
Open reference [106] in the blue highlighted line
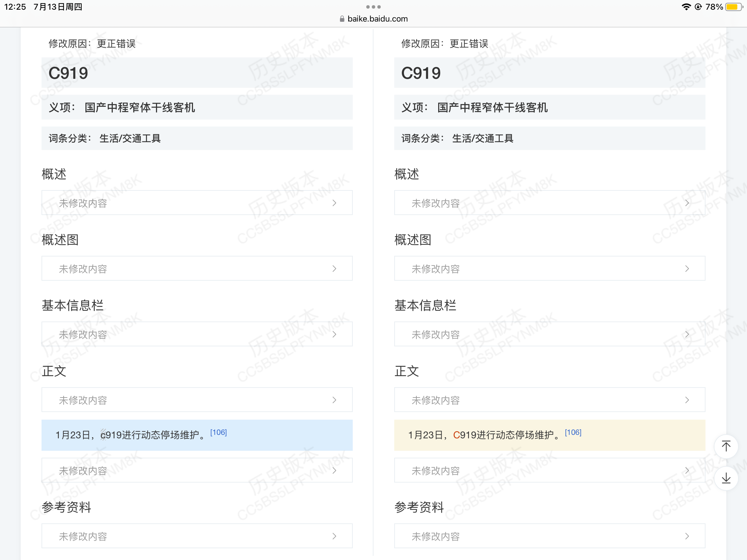219,432
